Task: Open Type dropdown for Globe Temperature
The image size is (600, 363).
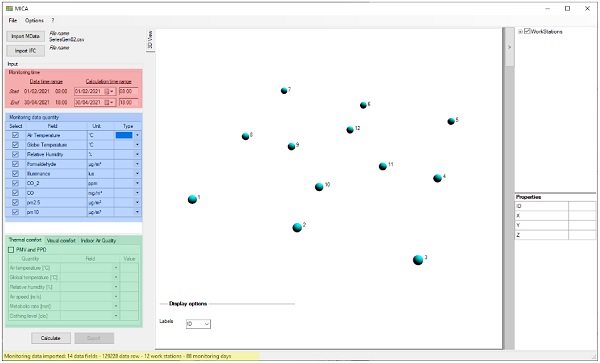Action: 137,145
